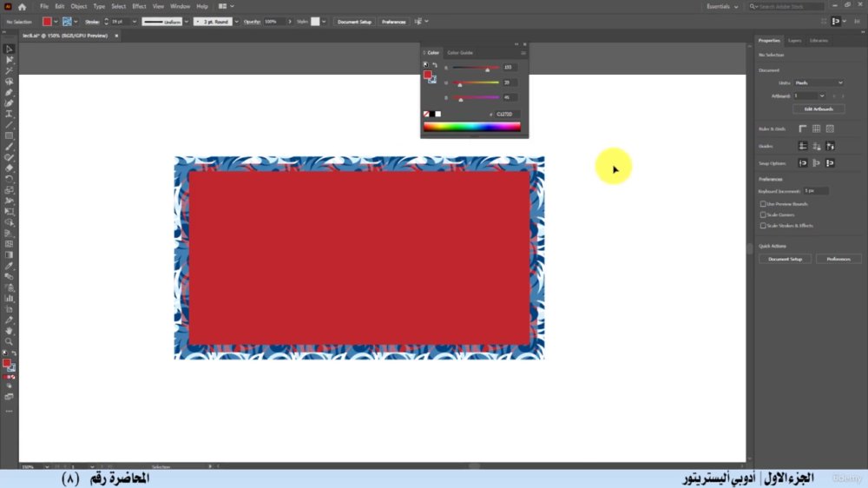Screen dimensions: 868x488
Task: Select the Free Transform tool
Action: (x=9, y=212)
